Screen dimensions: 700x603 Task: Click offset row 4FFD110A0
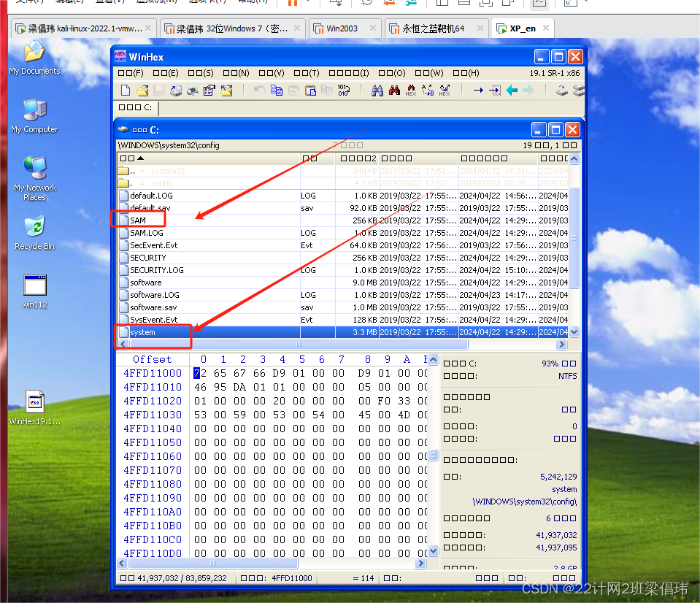[x=153, y=512]
